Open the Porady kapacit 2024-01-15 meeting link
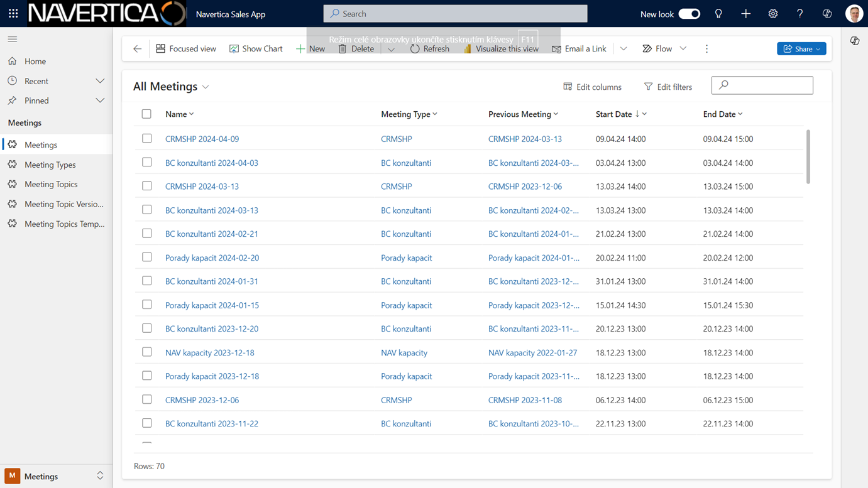 tap(212, 305)
